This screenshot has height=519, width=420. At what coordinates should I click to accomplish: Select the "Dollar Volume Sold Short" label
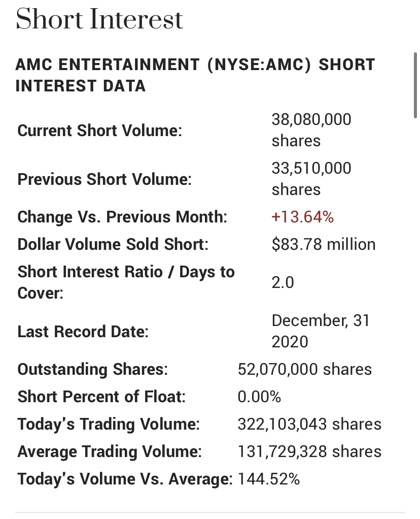pos(113,244)
